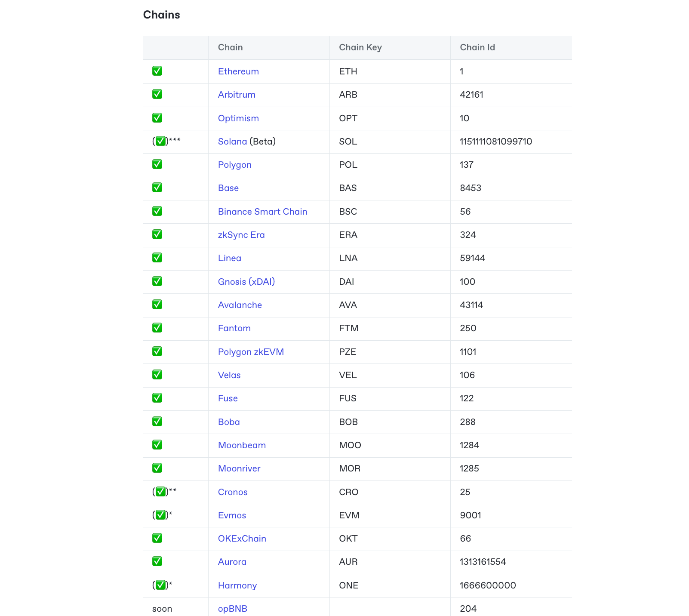Follow the opBNB chain link

232,609
